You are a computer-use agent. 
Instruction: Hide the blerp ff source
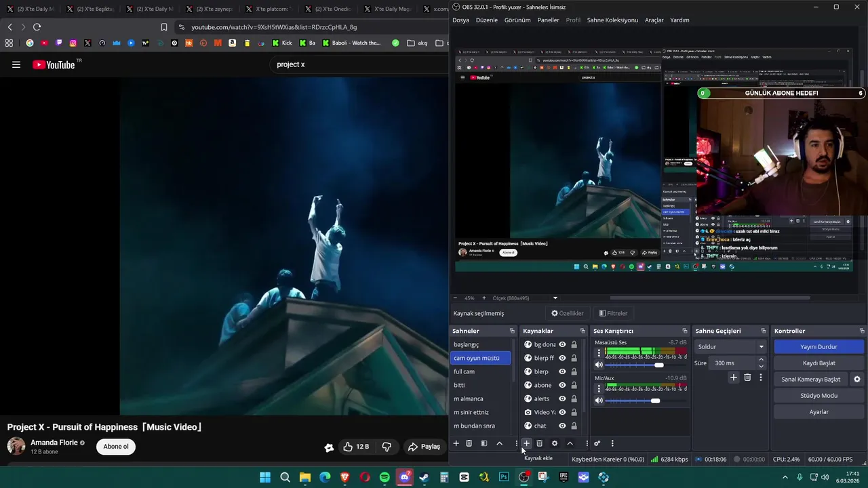562,358
